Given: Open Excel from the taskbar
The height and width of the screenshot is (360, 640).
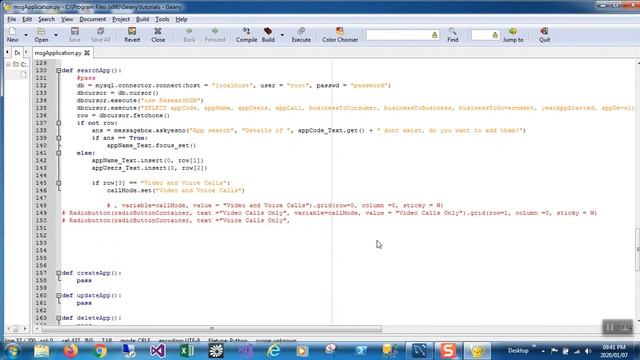Looking at the screenshot, I should [x=187, y=351].
